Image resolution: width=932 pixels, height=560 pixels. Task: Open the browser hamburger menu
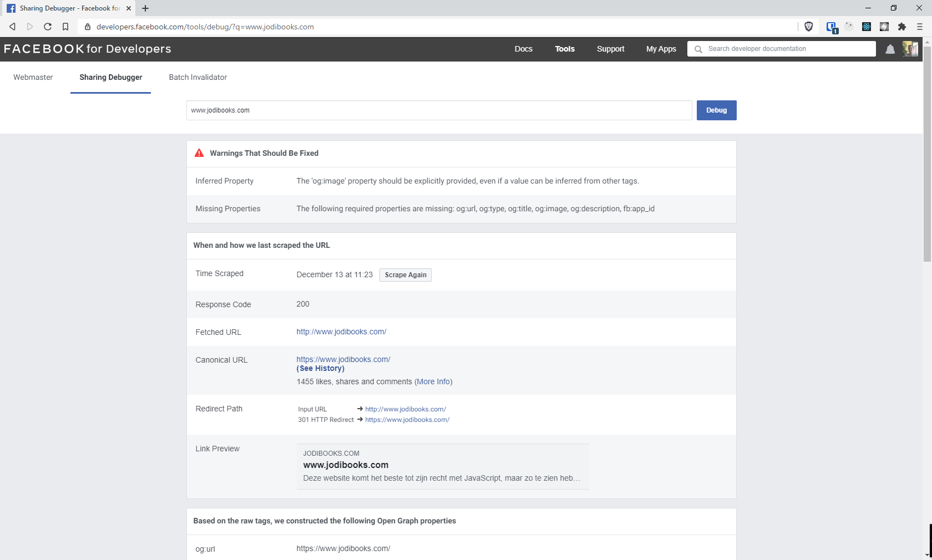point(920,27)
